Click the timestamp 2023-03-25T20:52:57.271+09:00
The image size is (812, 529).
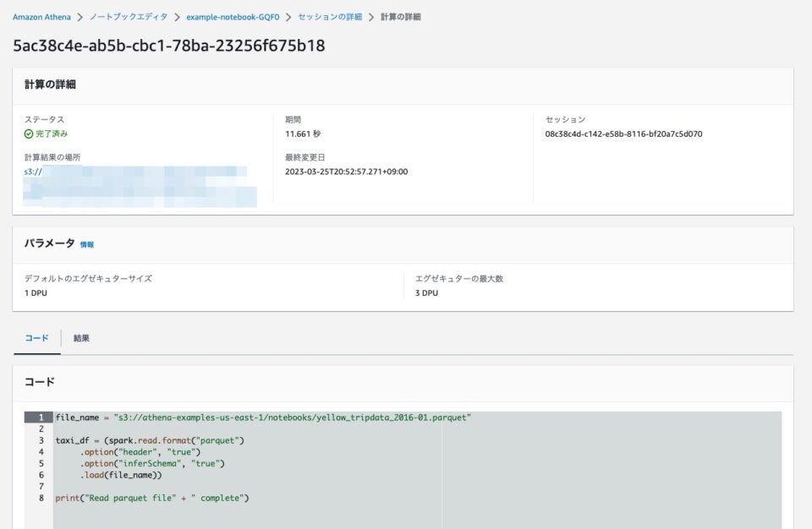click(x=347, y=172)
